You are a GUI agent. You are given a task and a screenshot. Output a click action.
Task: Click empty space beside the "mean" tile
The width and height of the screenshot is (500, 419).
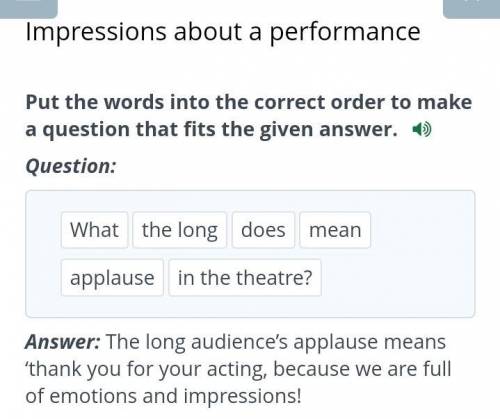coord(422,230)
